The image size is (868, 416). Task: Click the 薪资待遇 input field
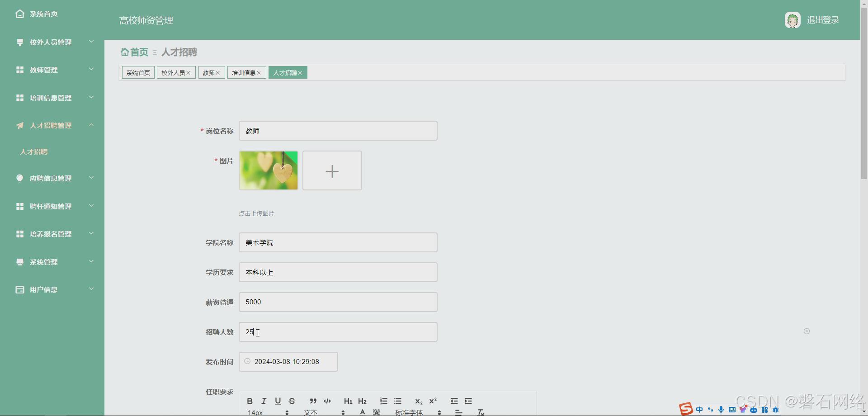pyautogui.click(x=338, y=302)
